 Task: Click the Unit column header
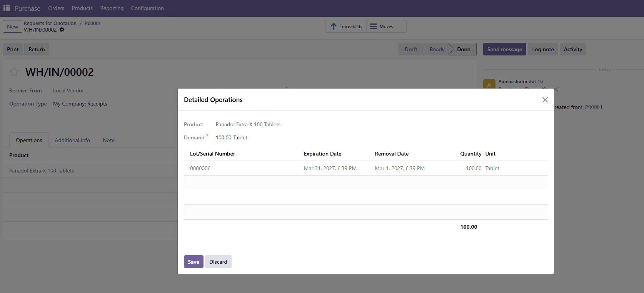coord(490,154)
